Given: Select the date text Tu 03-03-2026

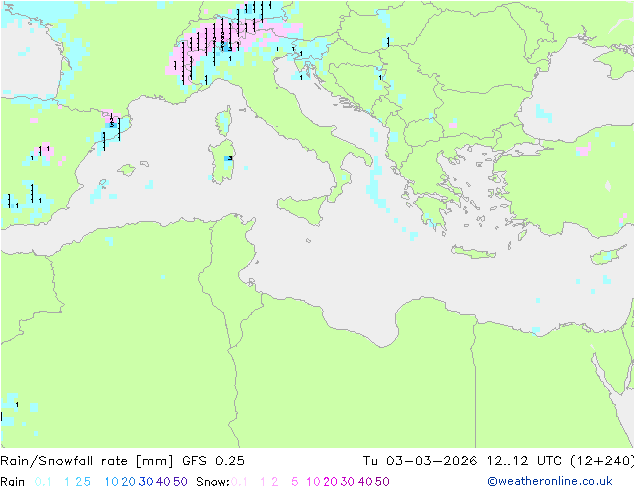Looking at the screenshot, I should click(x=420, y=461).
